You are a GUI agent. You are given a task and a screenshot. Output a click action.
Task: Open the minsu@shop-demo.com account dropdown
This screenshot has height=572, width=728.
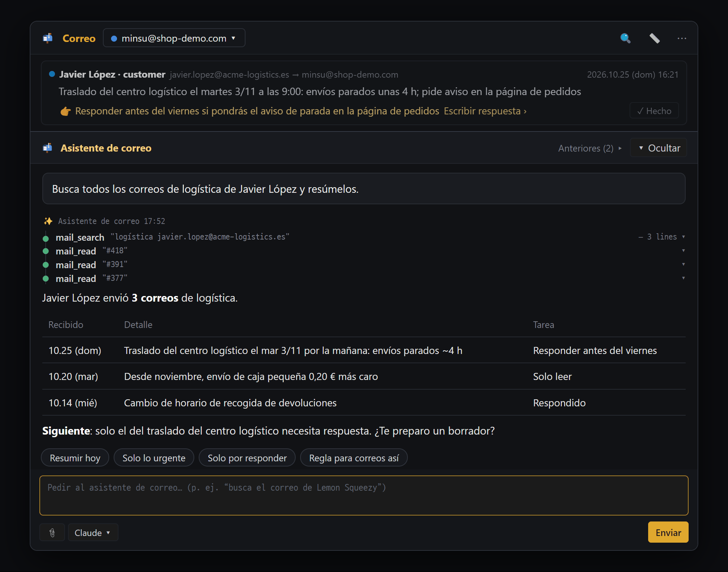[174, 38]
